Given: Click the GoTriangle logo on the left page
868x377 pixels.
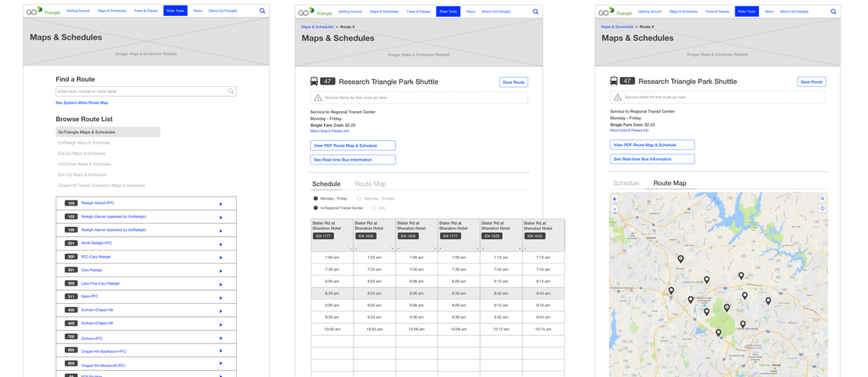Looking at the screenshot, I should [43, 11].
